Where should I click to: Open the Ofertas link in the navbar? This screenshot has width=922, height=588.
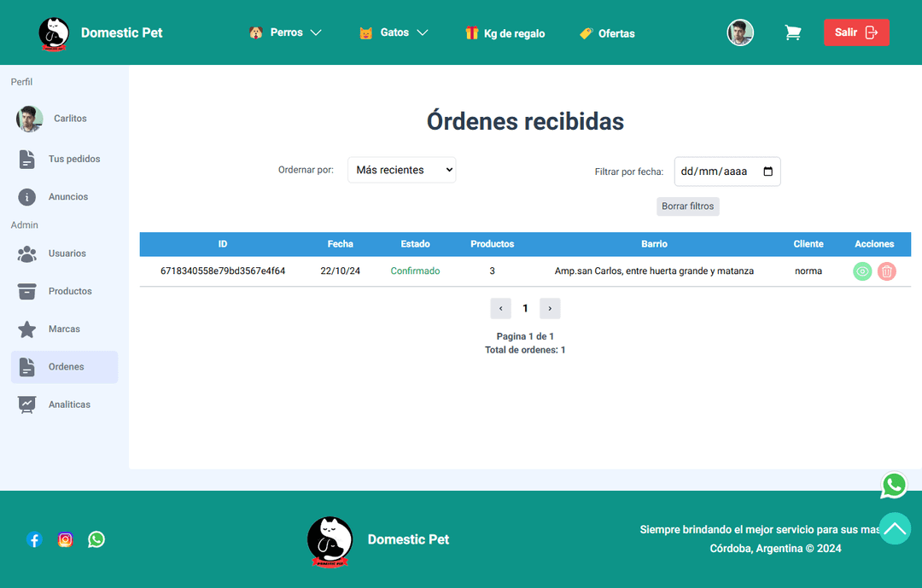point(607,33)
